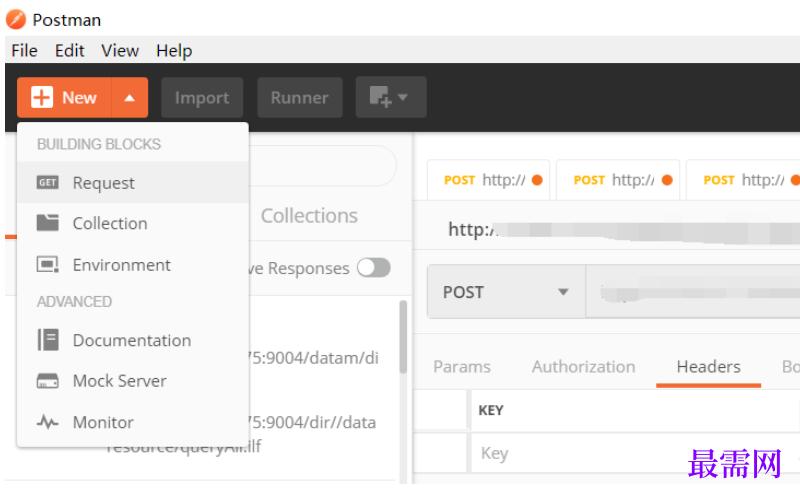
Task: Switch to the Headers tab
Action: pyautogui.click(x=709, y=366)
